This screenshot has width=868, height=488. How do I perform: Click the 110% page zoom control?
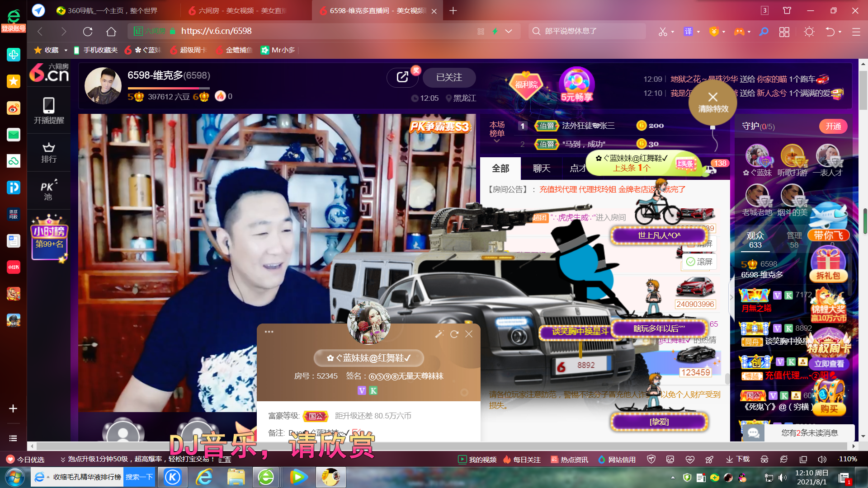(847, 459)
